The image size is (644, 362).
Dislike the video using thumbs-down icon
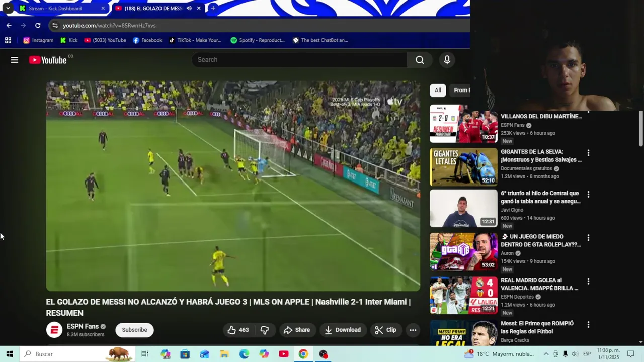tap(265, 330)
